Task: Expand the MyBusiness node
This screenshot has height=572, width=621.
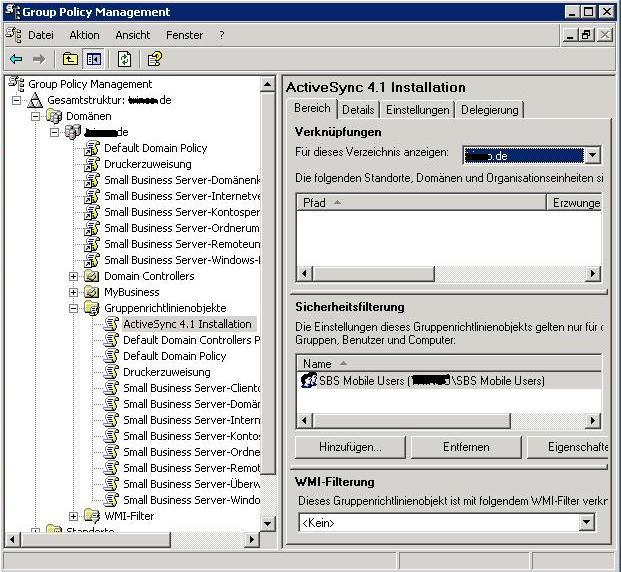Action: (74, 292)
